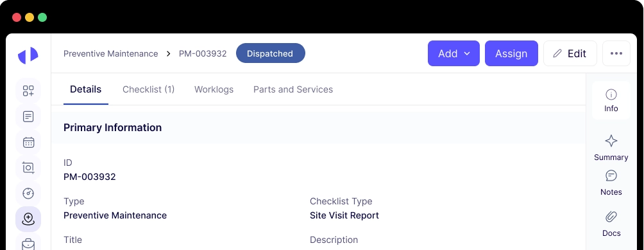Click the ID value PM-003932
The image size is (644, 250).
coord(90,177)
